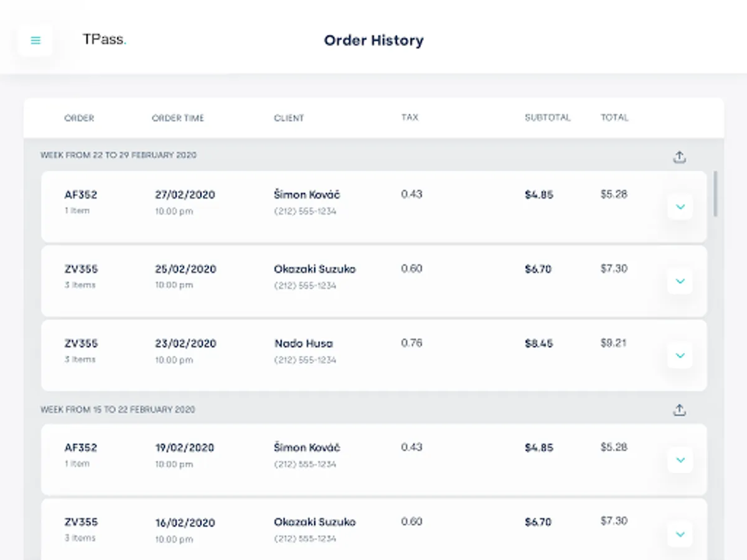
Task: Click the TPass logo
Action: 104,40
